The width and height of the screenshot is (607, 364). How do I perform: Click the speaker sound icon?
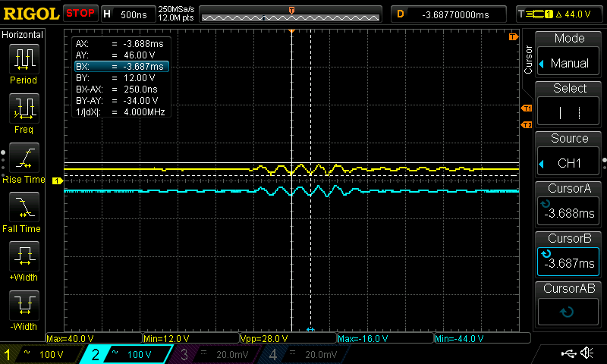pyautogui.click(x=587, y=353)
